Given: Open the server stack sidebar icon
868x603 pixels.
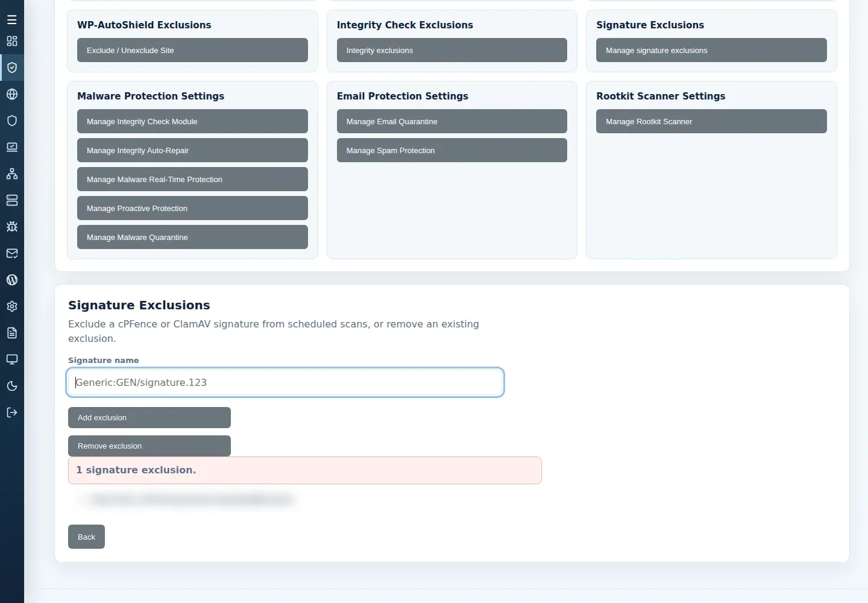Looking at the screenshot, I should (12, 200).
